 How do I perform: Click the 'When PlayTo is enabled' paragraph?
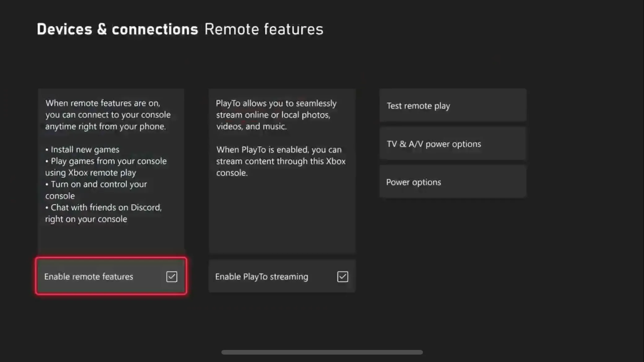tap(279, 150)
